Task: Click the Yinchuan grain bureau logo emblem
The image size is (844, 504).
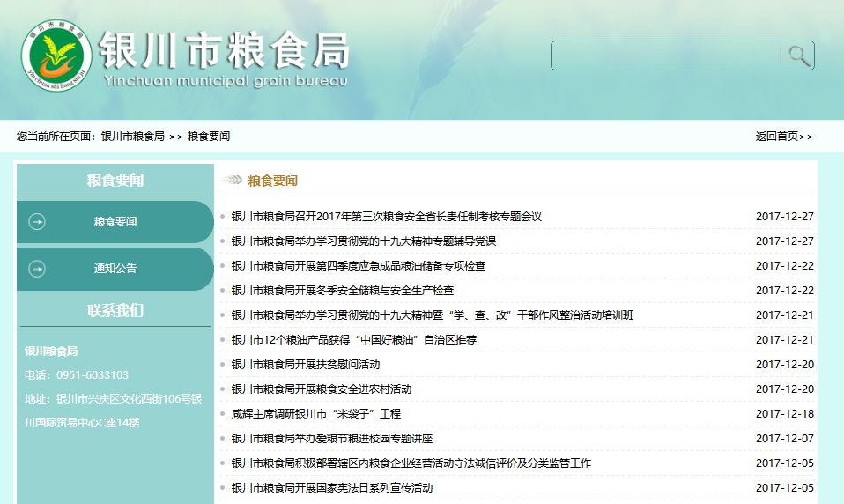Action: pos(56,56)
